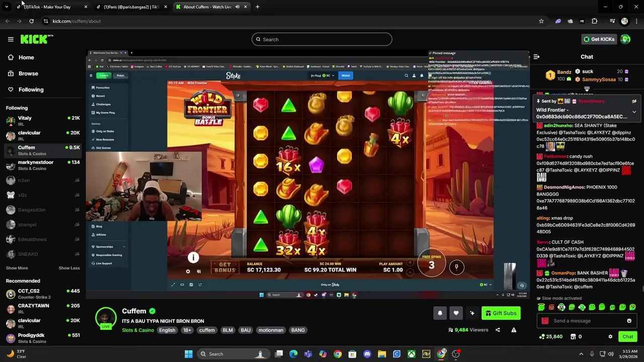
Task: Toggle stream notifications bell
Action: point(440,313)
